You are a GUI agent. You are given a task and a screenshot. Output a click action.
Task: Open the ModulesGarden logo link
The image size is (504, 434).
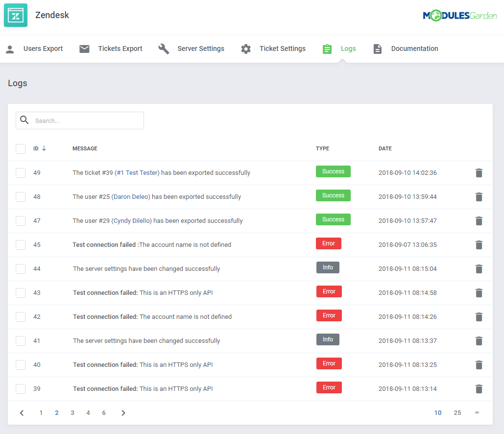click(x=459, y=16)
